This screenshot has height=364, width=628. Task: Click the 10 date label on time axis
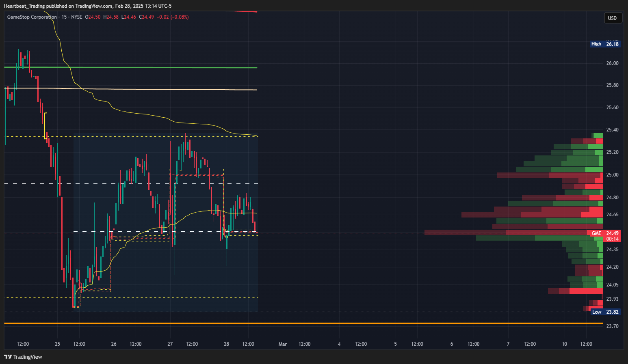[x=565, y=344]
